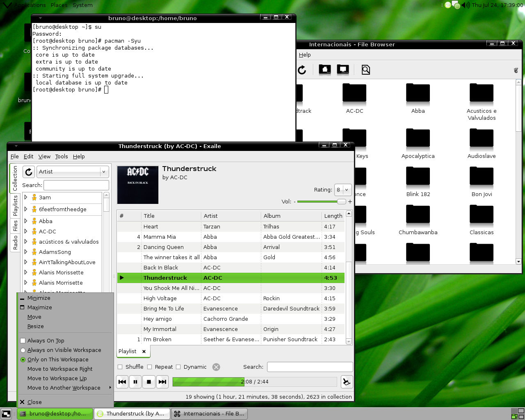This screenshot has width=525, height=420.
Task: Click the show desktop button in bottom panel
Action: coord(6,414)
